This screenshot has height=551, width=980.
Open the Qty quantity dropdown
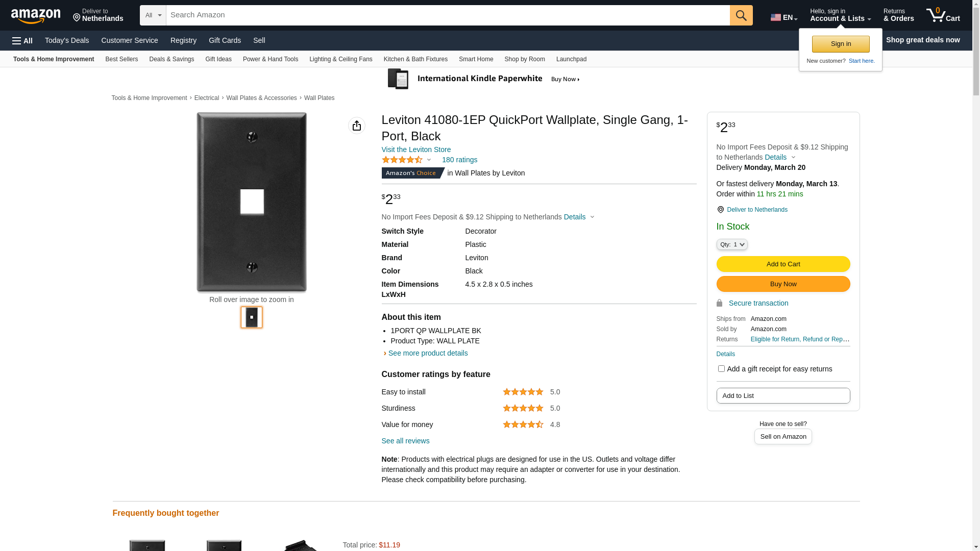point(732,244)
